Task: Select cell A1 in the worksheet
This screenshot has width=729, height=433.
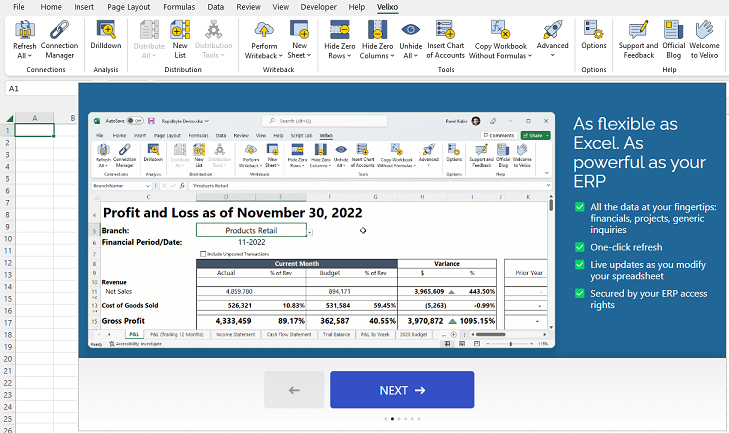Action: coord(34,130)
